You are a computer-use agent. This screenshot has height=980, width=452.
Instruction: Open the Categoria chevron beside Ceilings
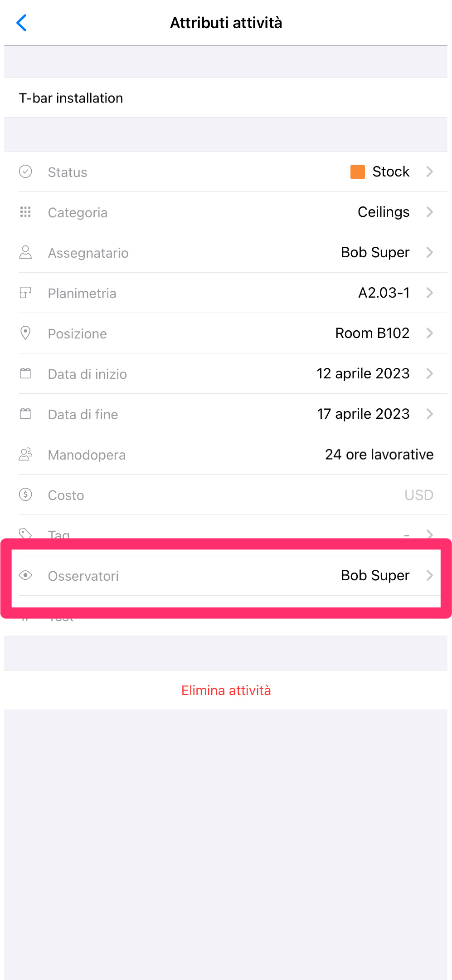(x=429, y=212)
